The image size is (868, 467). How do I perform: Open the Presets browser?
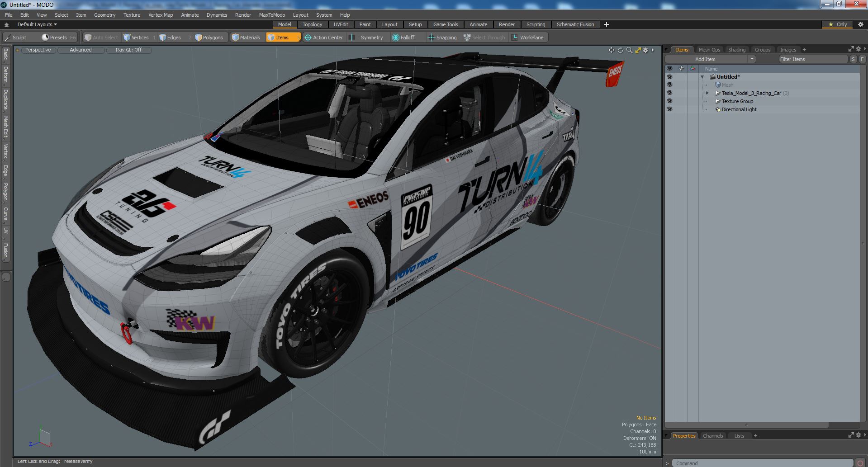pos(58,38)
